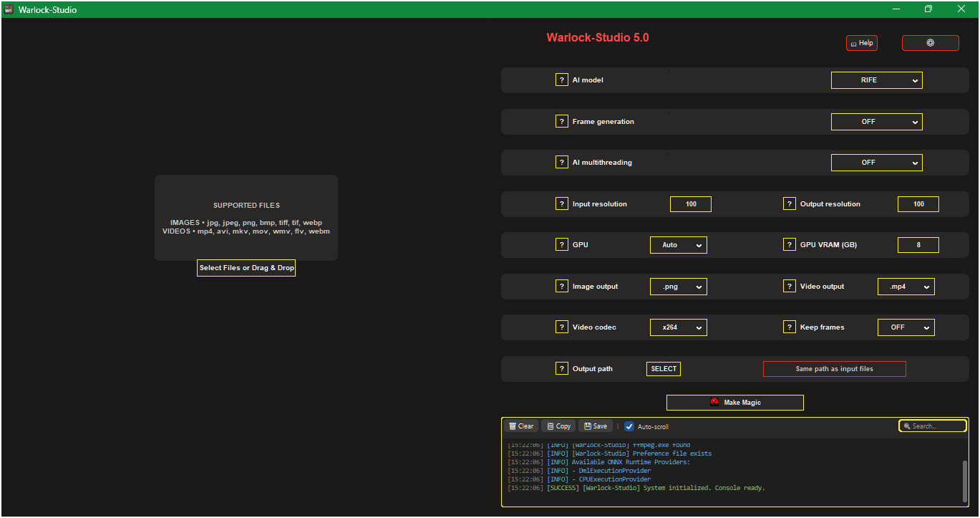This screenshot has width=980, height=518.
Task: Show the GPU VRAM (GB) help icon
Action: pos(790,244)
